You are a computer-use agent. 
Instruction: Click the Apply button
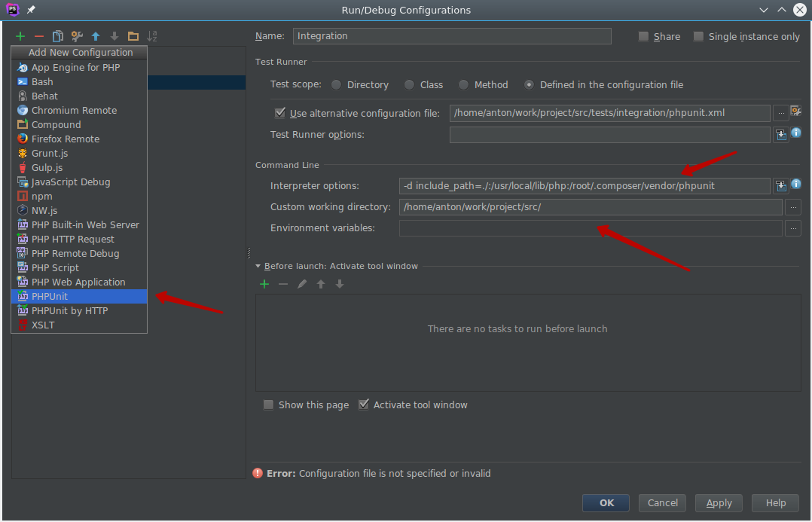tap(719, 503)
